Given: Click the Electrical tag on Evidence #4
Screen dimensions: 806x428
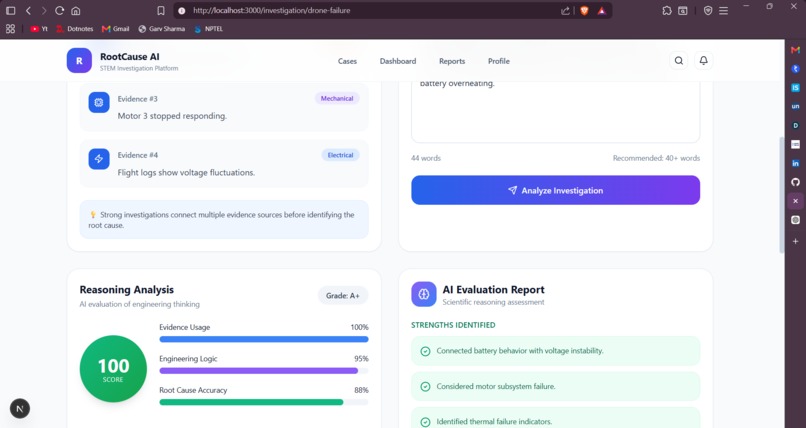Looking at the screenshot, I should point(340,155).
